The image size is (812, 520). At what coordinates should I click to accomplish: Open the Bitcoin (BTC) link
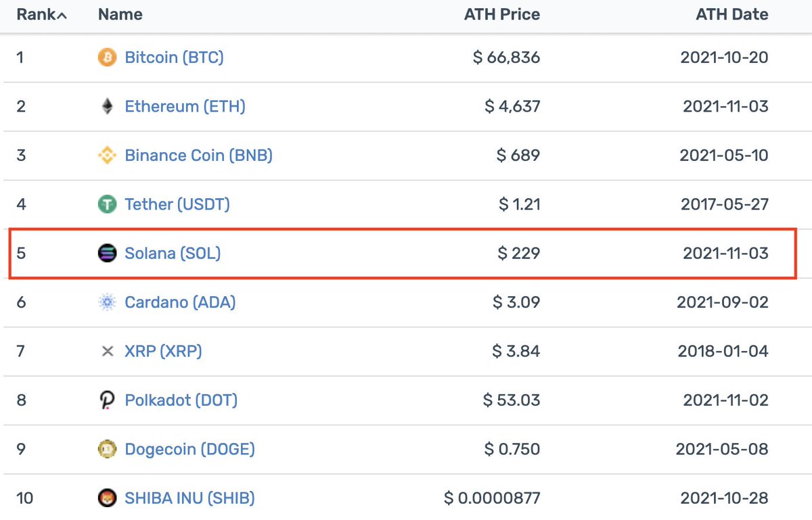[x=174, y=57]
